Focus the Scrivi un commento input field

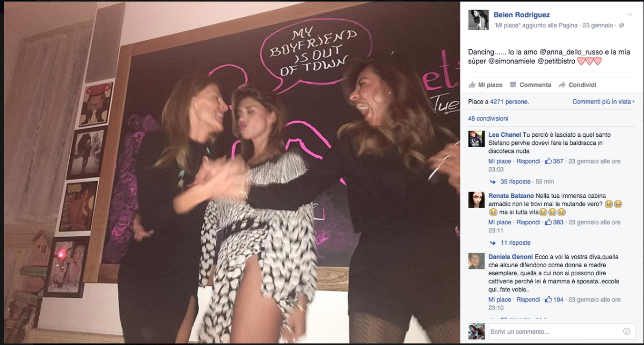click(x=553, y=332)
